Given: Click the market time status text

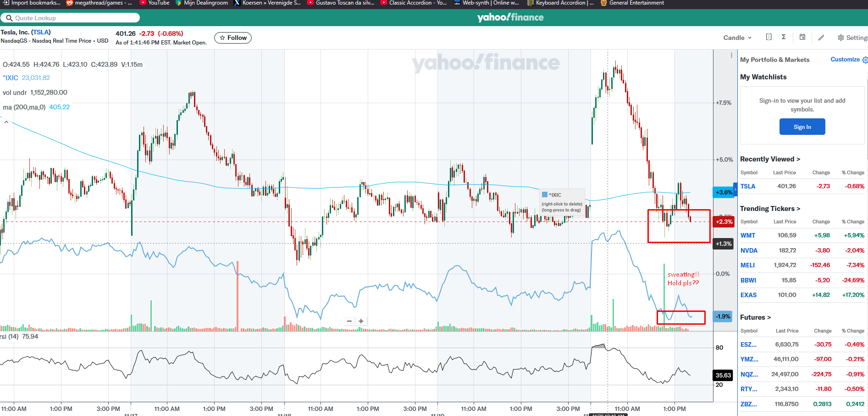Looking at the screenshot, I should point(161,43).
